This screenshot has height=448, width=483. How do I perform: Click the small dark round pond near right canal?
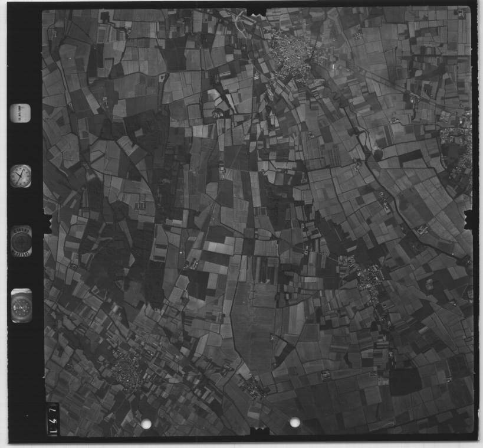pos(378,155)
